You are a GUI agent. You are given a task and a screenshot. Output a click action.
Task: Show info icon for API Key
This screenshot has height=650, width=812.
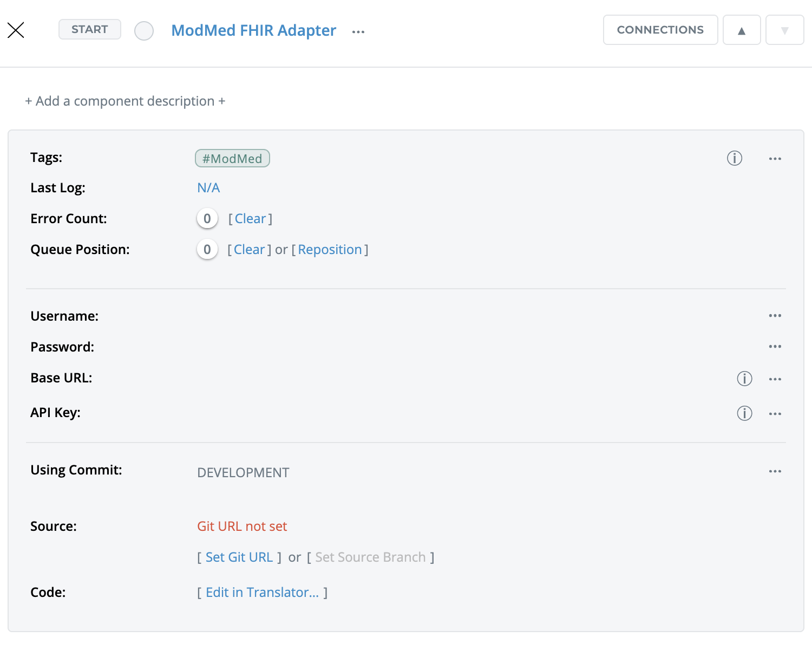pos(744,413)
